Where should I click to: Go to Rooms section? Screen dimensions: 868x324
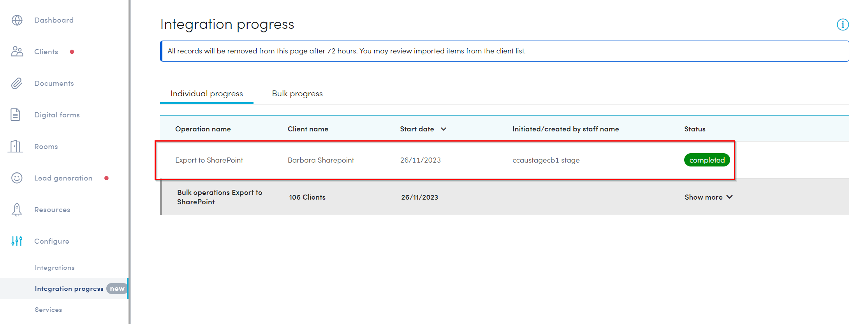[46, 146]
